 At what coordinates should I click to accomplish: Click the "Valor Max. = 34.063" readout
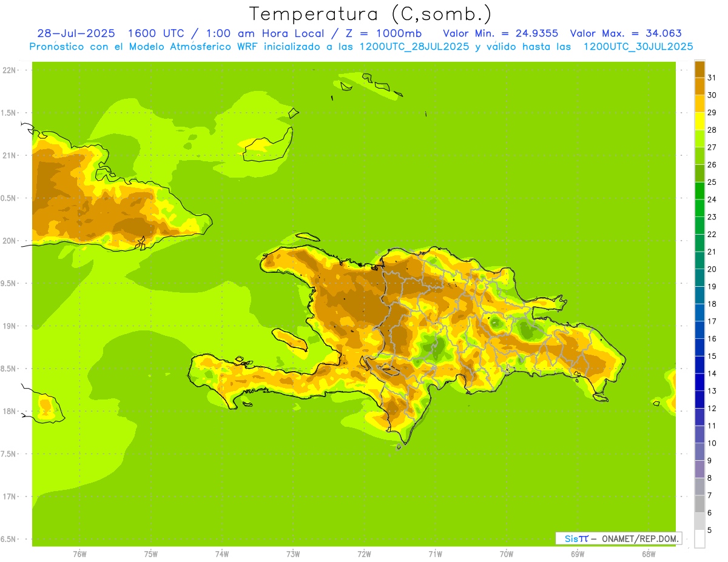[x=626, y=33]
